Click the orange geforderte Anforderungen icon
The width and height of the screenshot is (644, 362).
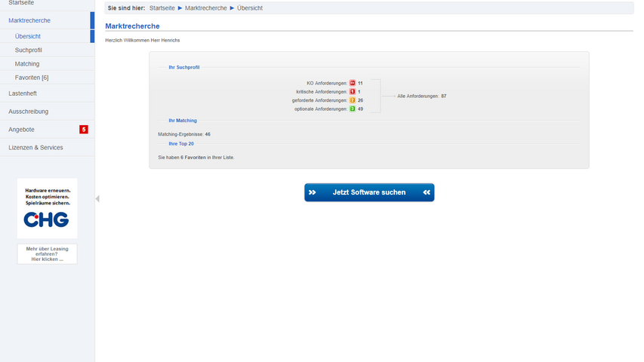pyautogui.click(x=352, y=100)
